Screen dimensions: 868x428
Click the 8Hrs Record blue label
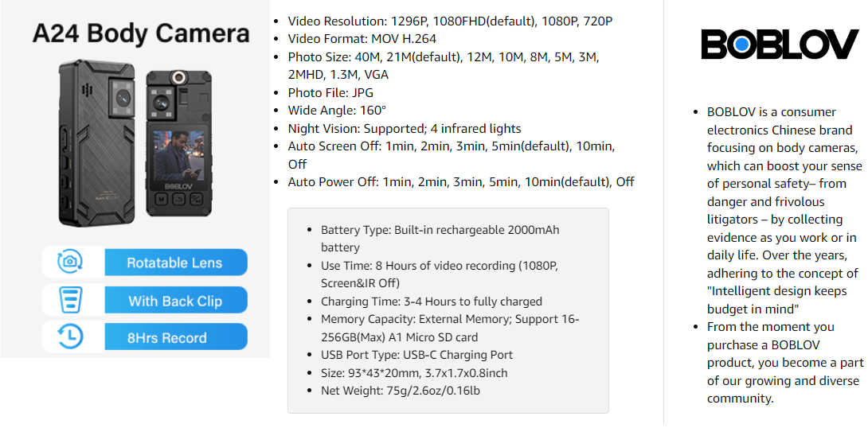coord(175,337)
